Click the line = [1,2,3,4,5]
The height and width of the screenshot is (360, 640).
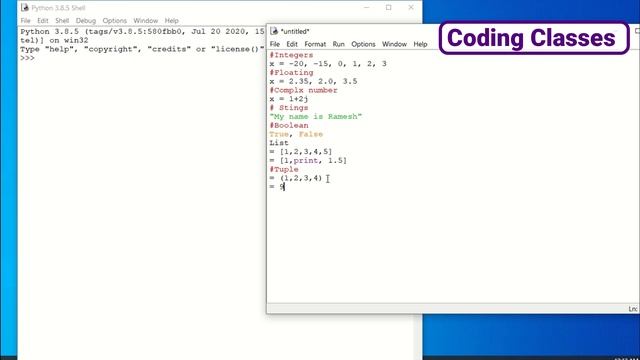pyautogui.click(x=301, y=152)
